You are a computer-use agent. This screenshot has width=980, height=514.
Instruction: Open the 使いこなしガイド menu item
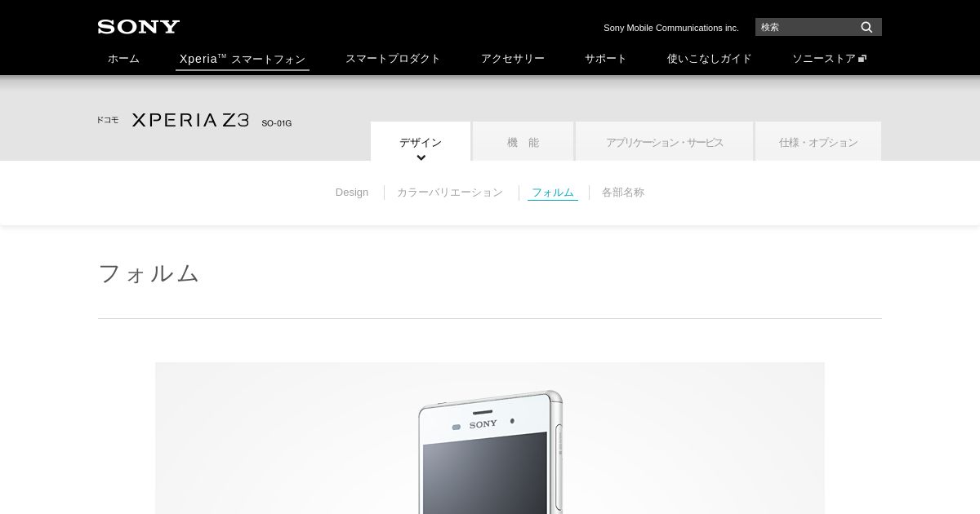click(710, 59)
